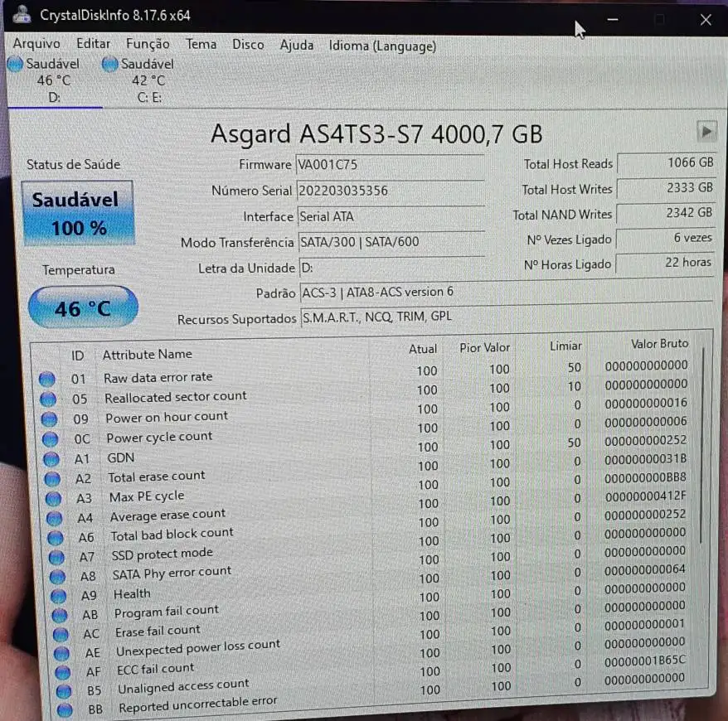Screen dimensions: 728x721
Task: Click the Modo Transferência field SATA/300 | SATA/600
Action: coord(392,242)
